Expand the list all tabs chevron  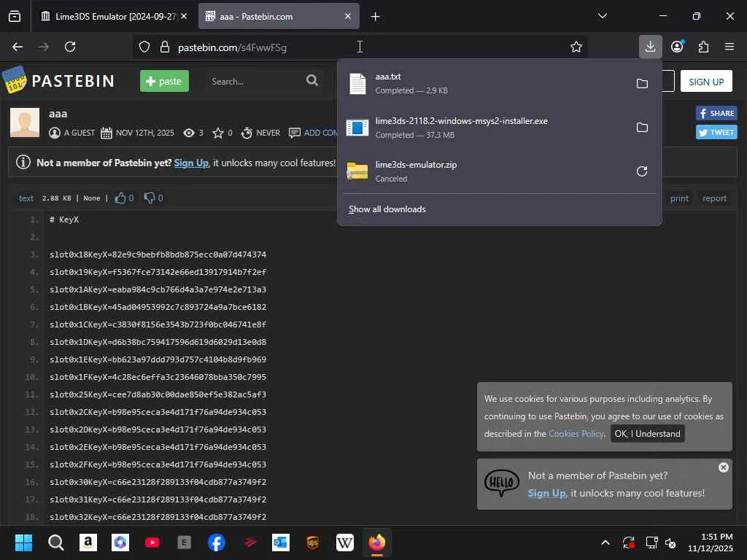[x=602, y=16]
